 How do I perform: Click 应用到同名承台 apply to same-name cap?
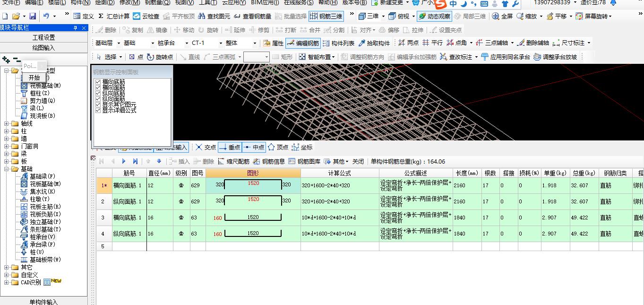505,57
